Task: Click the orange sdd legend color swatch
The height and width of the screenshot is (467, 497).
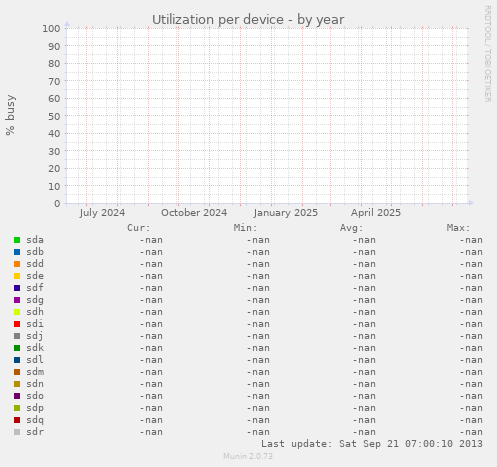Action: pyautogui.click(x=17, y=264)
